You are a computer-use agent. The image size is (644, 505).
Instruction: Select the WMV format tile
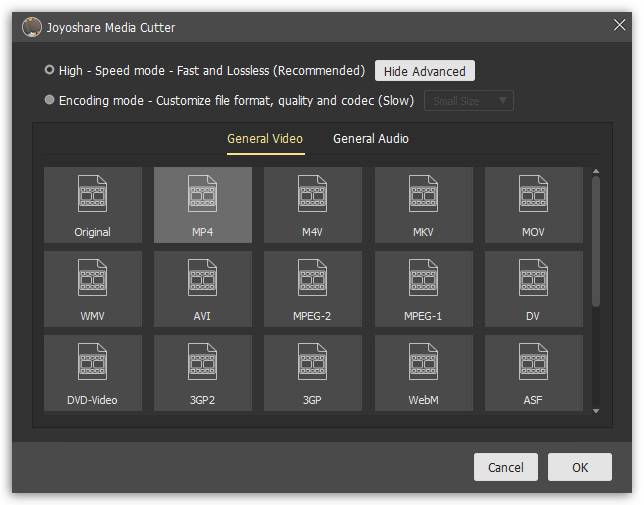(x=92, y=289)
